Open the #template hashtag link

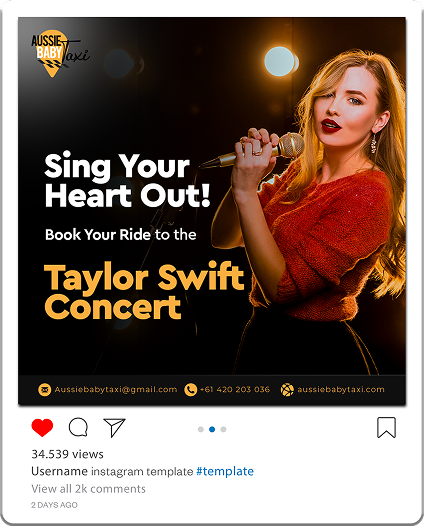coord(225,471)
